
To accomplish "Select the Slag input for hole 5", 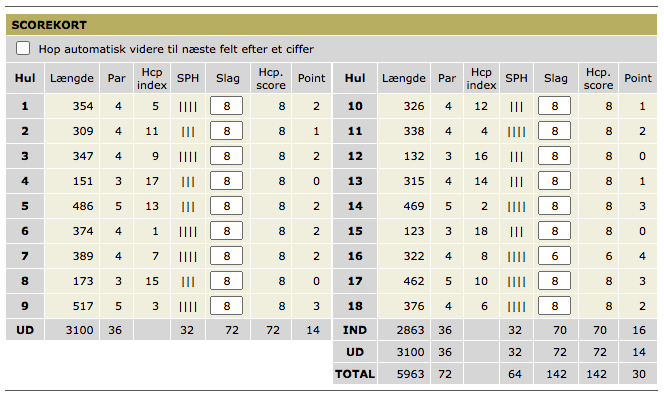I will pyautogui.click(x=227, y=206).
